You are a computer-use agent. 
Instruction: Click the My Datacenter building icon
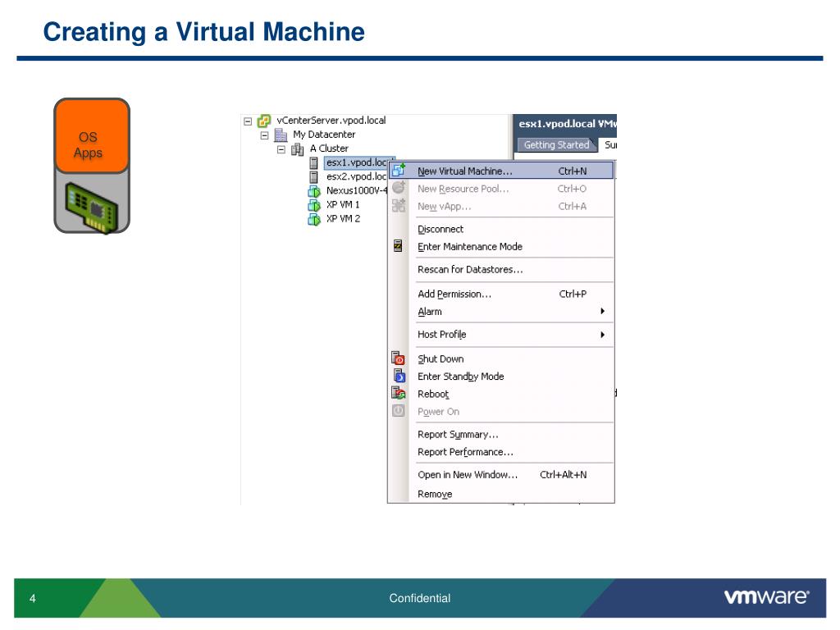tap(281, 135)
